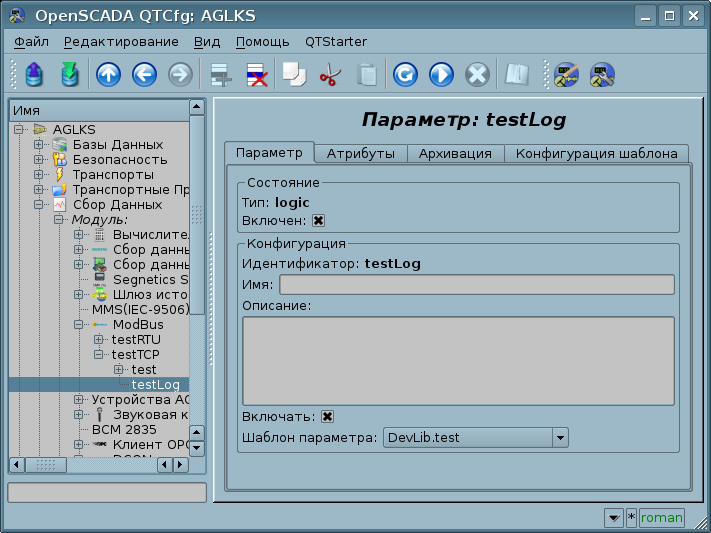
Task: Open the 'Конфигурация шаблона' tab
Action: coord(597,153)
